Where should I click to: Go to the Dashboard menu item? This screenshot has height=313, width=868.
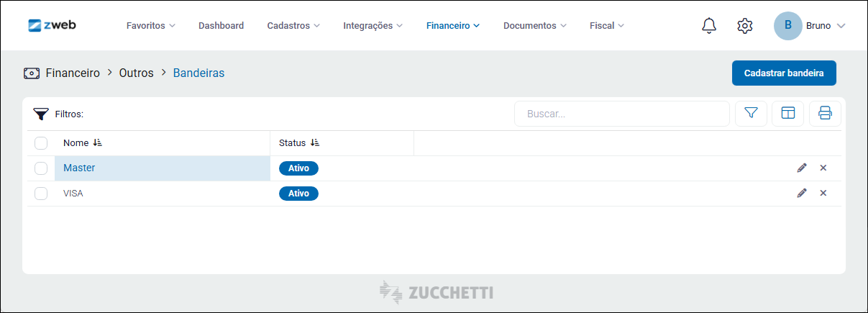(221, 26)
